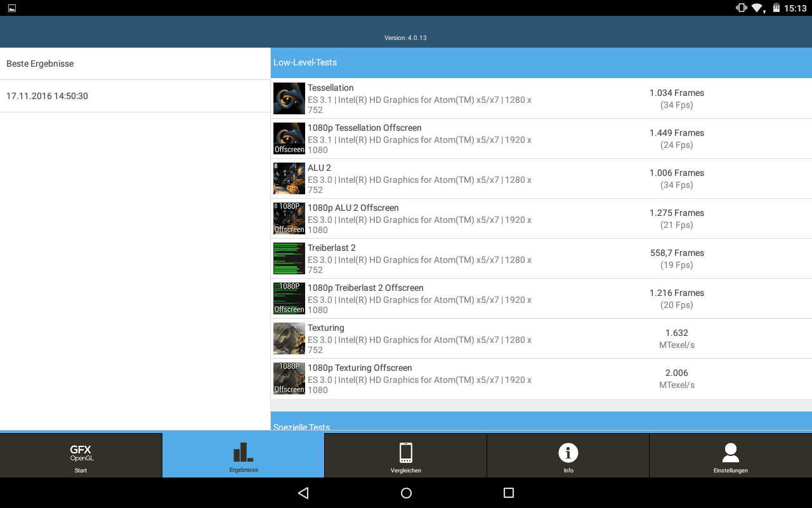Image resolution: width=812 pixels, height=508 pixels.
Task: Tap the 1.034 Frames result value
Action: click(x=677, y=93)
